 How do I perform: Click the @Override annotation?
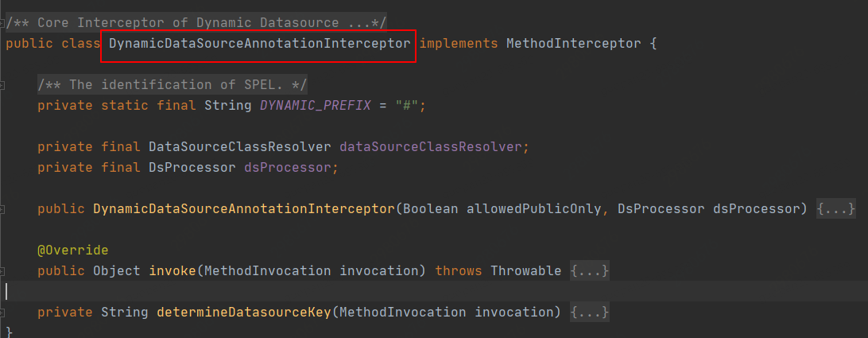click(x=72, y=251)
